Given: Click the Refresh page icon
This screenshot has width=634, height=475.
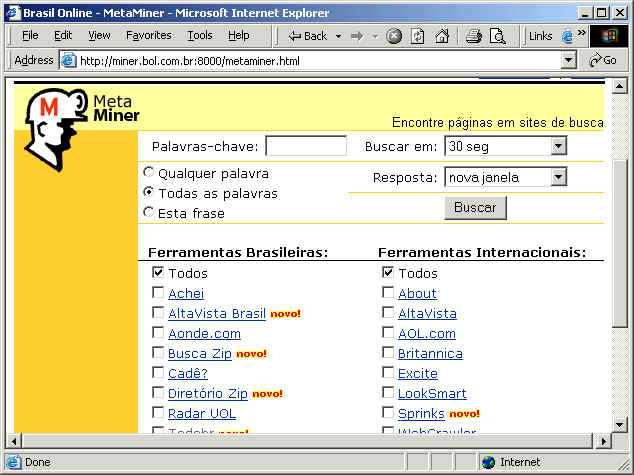Looking at the screenshot, I should coord(417,35).
